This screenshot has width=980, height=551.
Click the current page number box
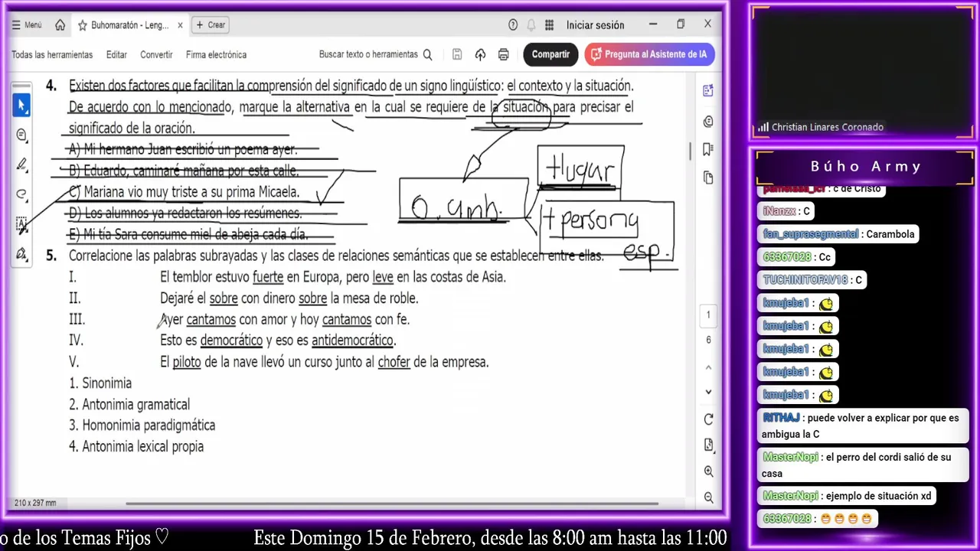point(708,315)
